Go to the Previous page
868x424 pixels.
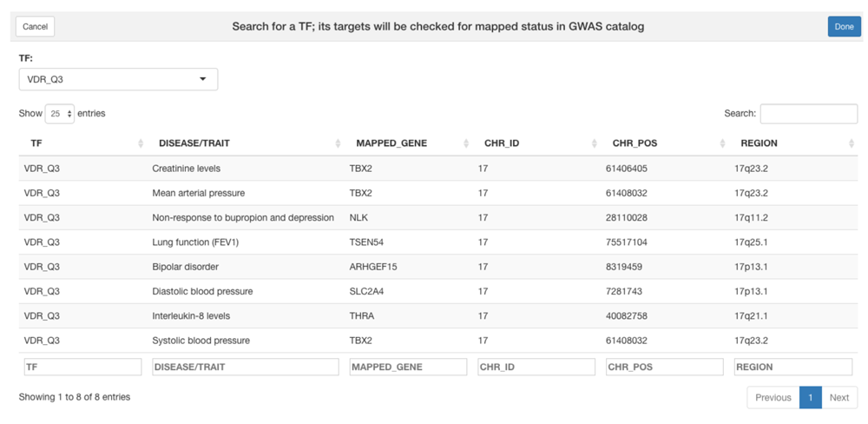[773, 397]
